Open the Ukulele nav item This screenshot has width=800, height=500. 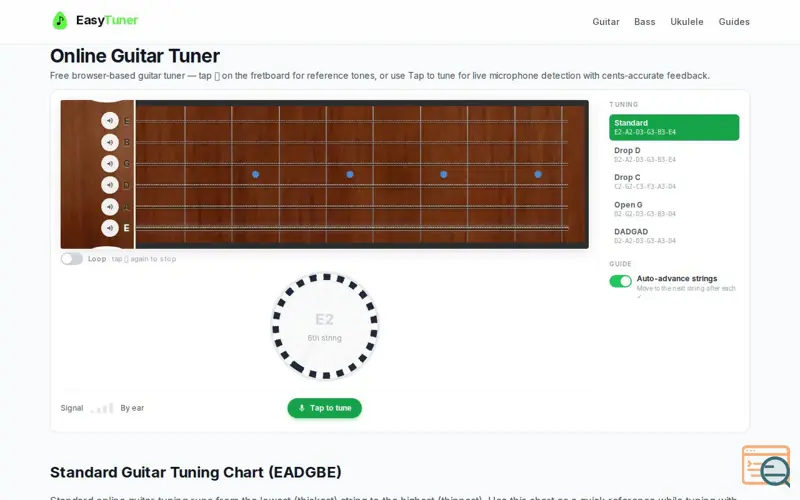click(x=687, y=21)
